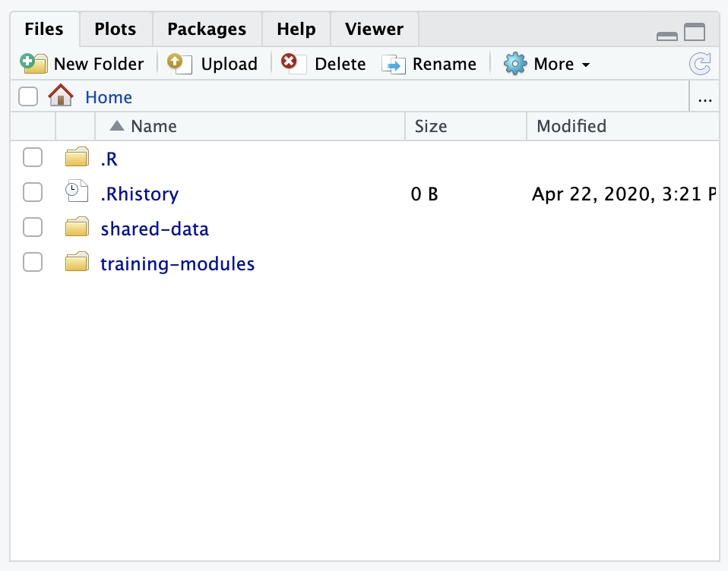Click the Modified column header

point(571,126)
